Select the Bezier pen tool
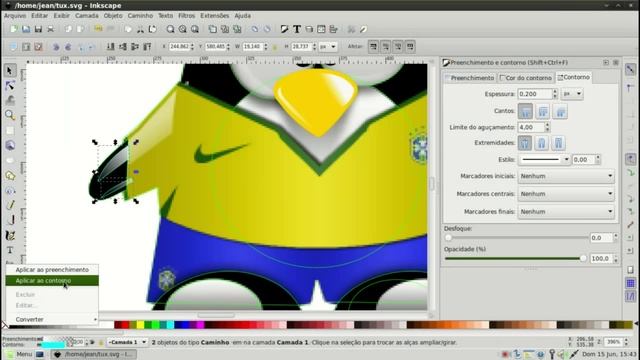The image size is (640, 360). pos(10,220)
